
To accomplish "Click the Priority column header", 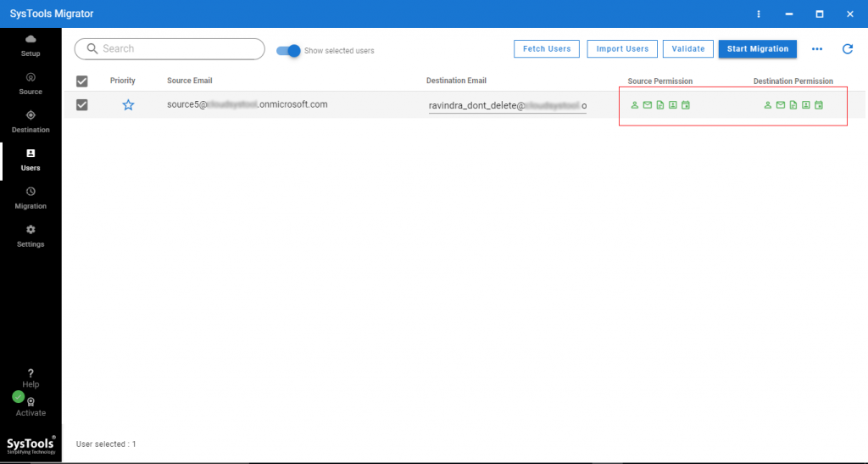I will click(122, 81).
